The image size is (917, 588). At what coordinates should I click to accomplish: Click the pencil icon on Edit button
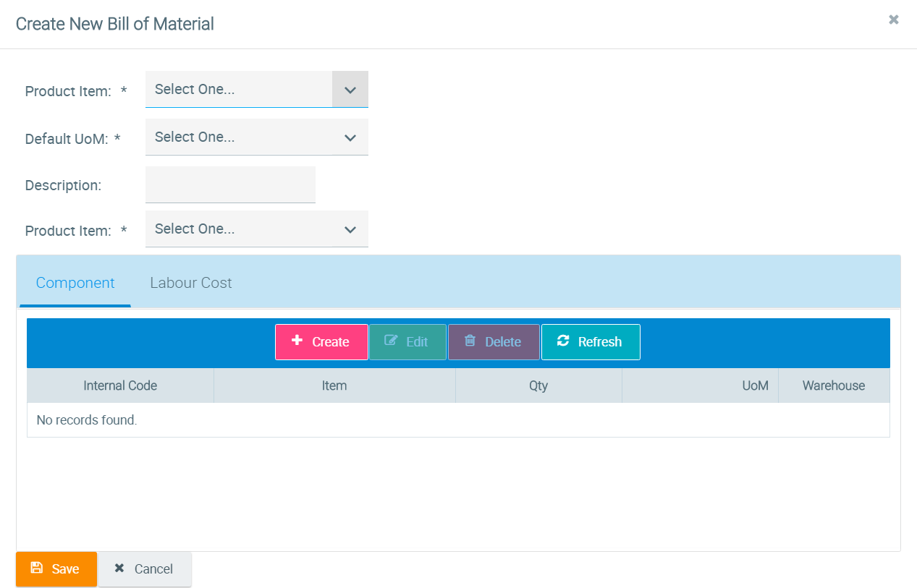pos(391,341)
